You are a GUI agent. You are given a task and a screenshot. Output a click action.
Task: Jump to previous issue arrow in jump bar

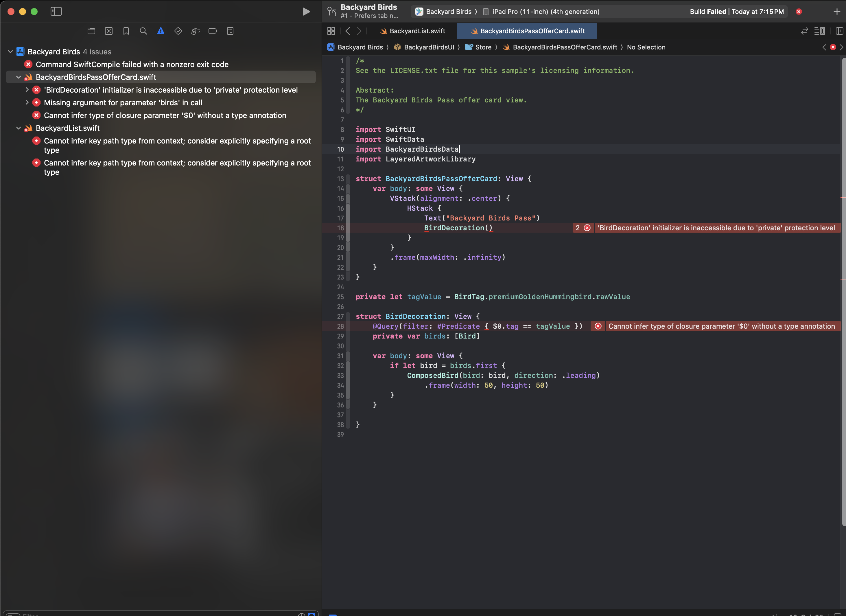point(824,47)
